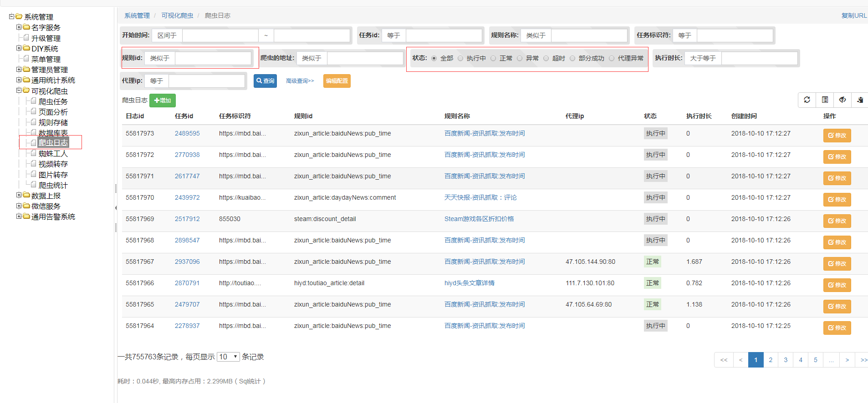Click the 微信服务 folder icon

[26, 206]
